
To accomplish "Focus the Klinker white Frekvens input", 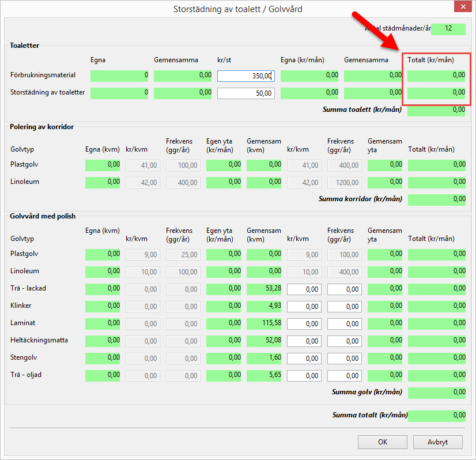I will pos(344,306).
